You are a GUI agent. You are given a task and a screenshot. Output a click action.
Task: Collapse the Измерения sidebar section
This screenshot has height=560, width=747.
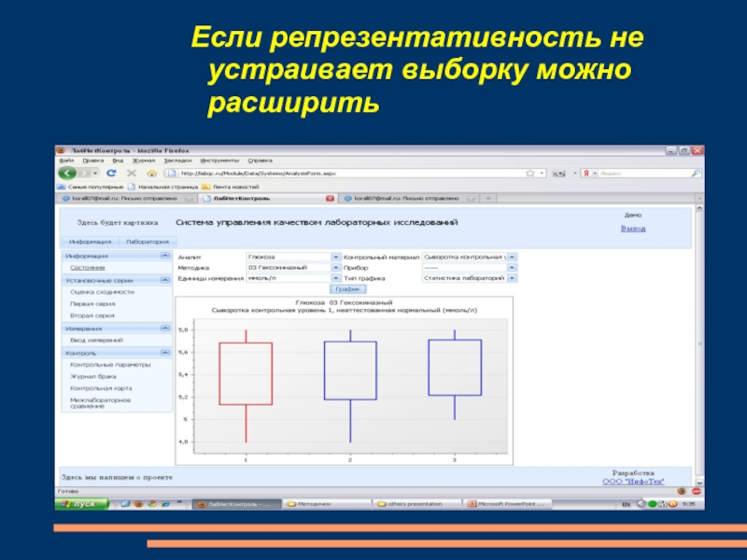(165, 329)
